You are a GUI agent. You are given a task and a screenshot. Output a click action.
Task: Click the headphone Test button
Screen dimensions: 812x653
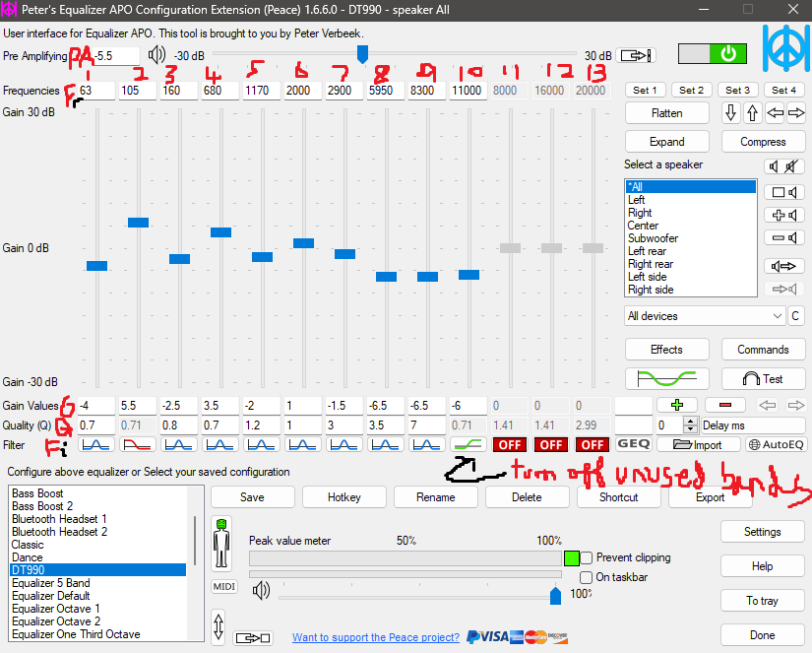click(x=764, y=379)
